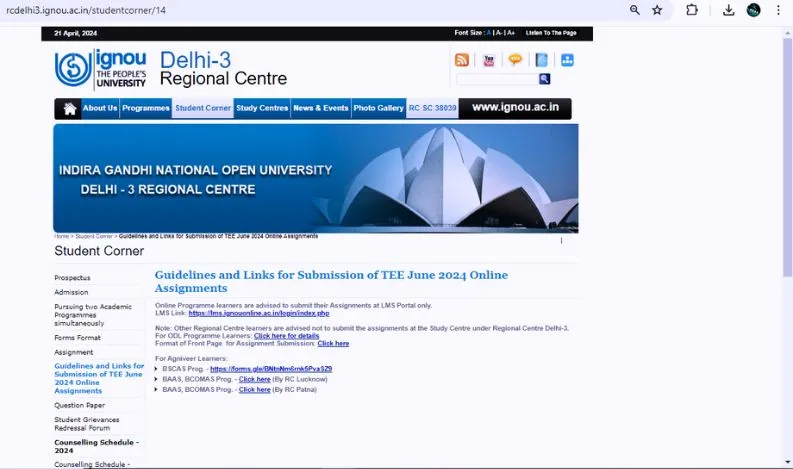
Task: Open Forms Format in the sidebar
Action: [x=77, y=337]
